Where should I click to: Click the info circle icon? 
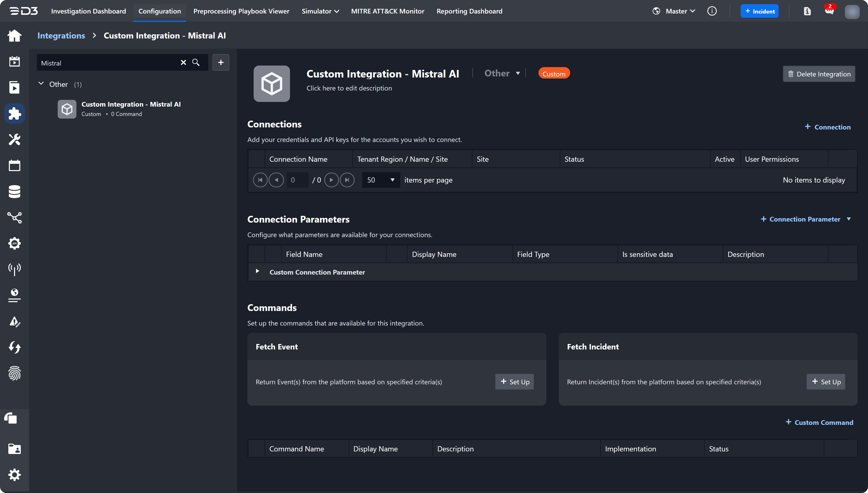(x=712, y=11)
